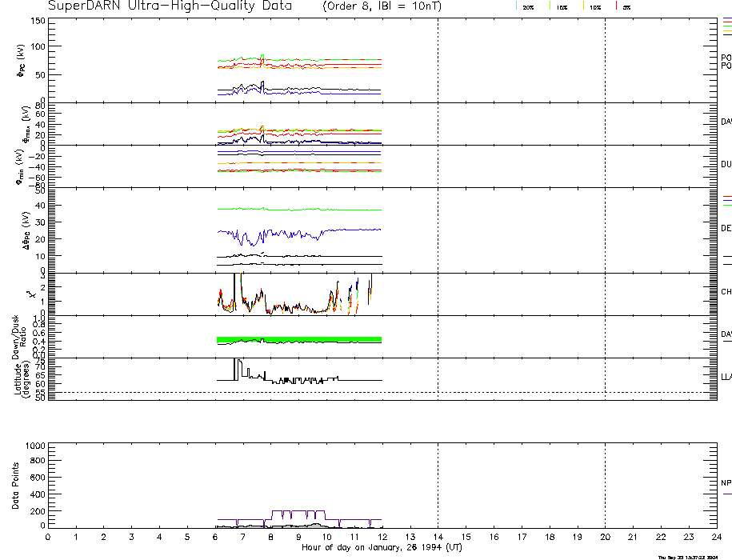The width and height of the screenshot is (732, 560).
Task: Click the 'Data Points' y-axis label
Action: click(16, 485)
